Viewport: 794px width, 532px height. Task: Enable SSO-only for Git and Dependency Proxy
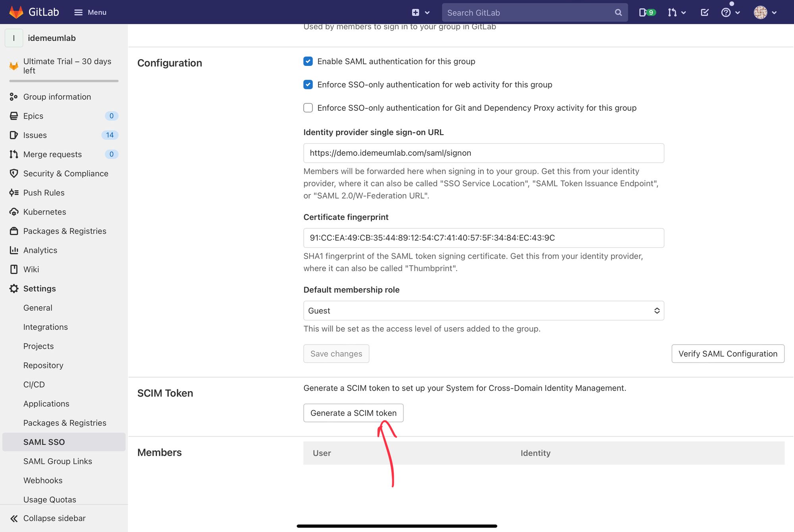(308, 108)
